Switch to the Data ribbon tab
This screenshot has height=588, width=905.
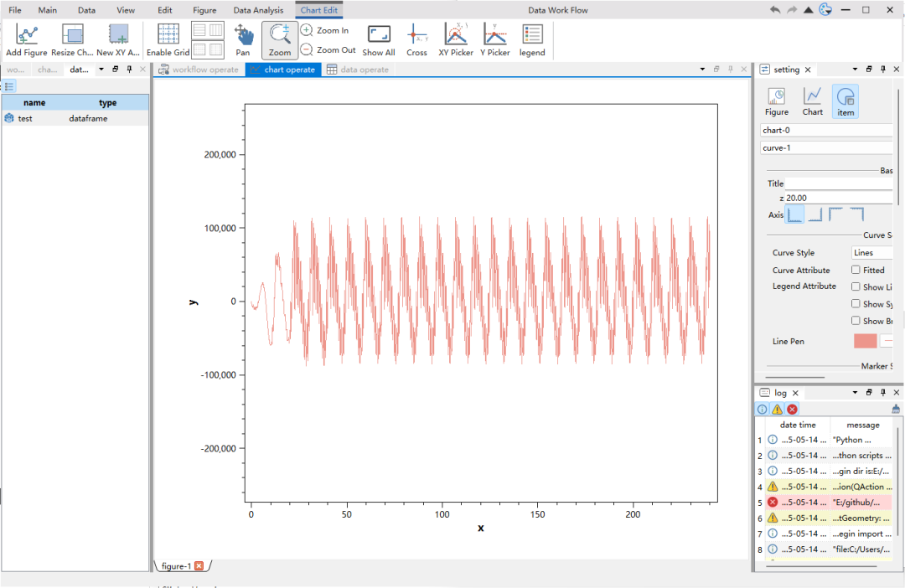pos(86,10)
